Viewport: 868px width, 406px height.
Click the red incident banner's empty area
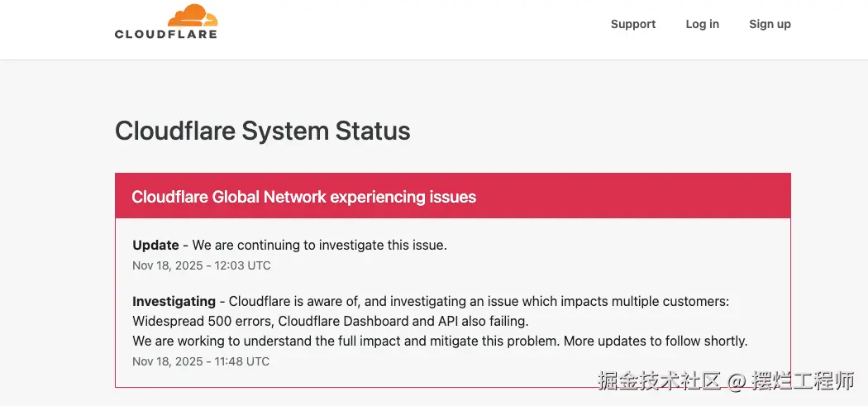coord(645,197)
